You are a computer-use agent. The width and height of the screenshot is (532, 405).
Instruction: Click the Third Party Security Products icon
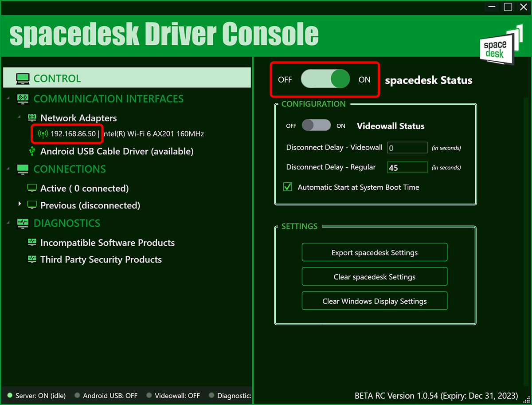coord(32,259)
